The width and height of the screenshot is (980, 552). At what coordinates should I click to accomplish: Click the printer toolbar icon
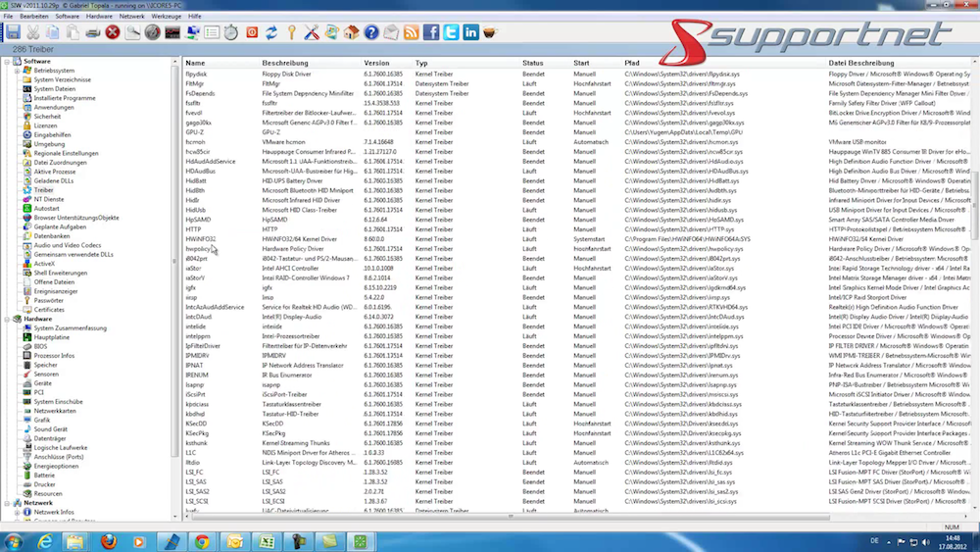(x=93, y=32)
